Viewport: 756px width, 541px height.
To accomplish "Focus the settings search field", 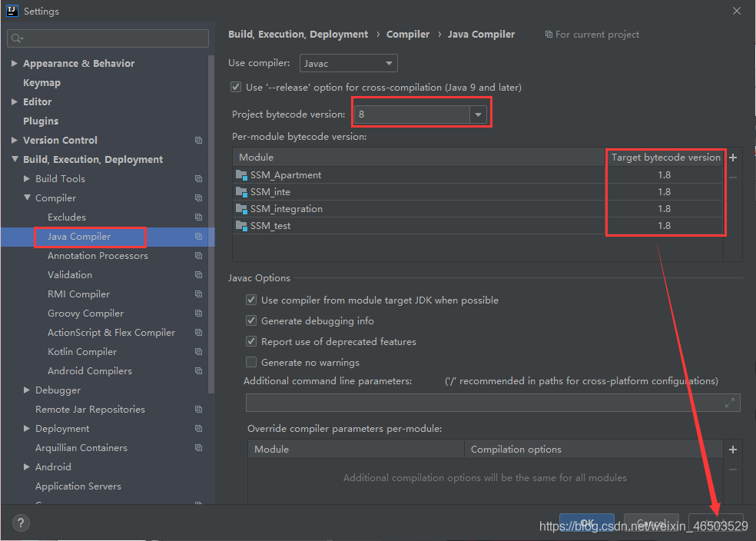I will click(108, 38).
